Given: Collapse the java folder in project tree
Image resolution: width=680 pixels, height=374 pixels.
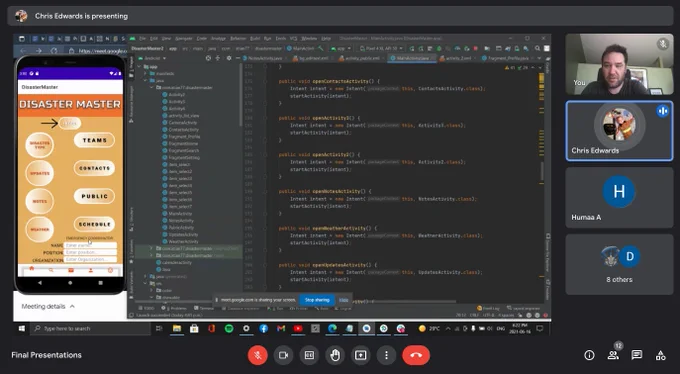Looking at the screenshot, I should pyautogui.click(x=146, y=81).
